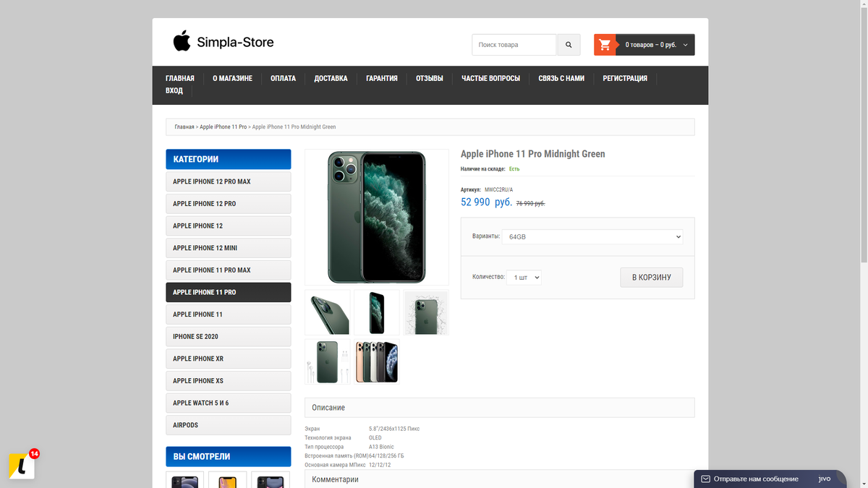Click the КАТЕГОРИИ sidebar header
This screenshot has height=488, width=868.
228,159
